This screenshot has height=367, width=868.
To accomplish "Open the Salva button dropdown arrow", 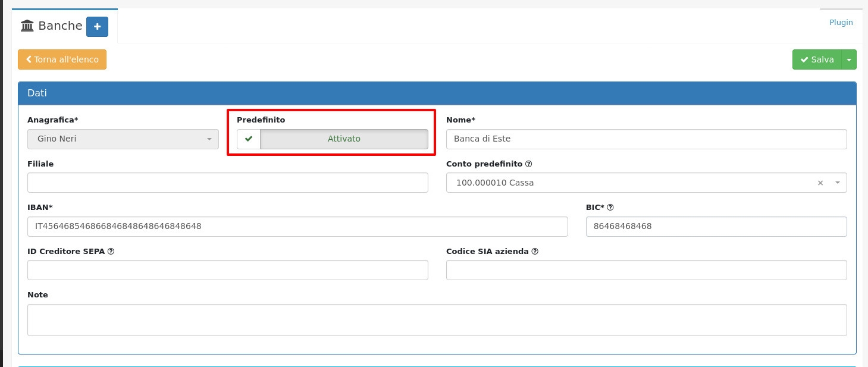I will (849, 59).
